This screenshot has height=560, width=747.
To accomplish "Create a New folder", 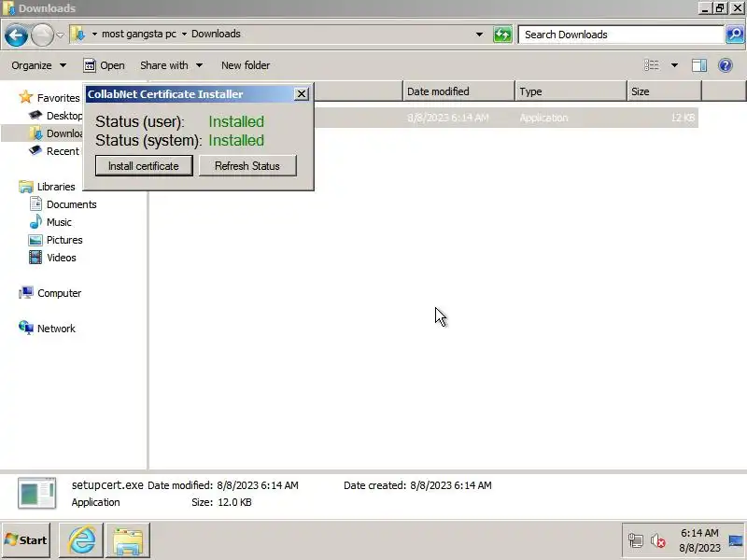I will (246, 65).
